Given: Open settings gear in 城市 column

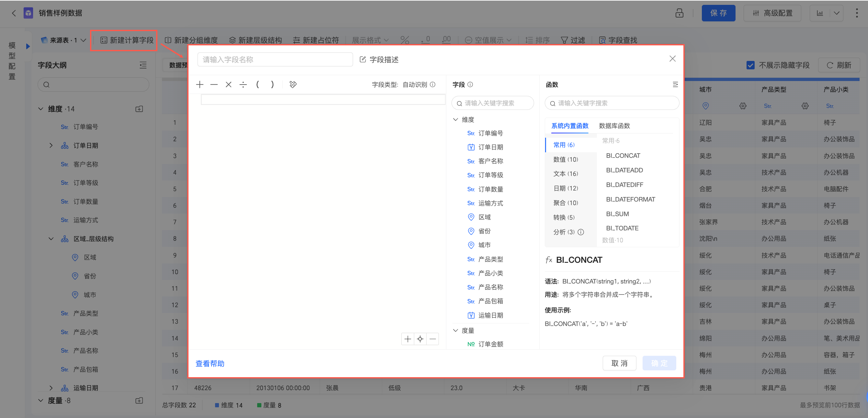Looking at the screenshot, I should point(743,106).
